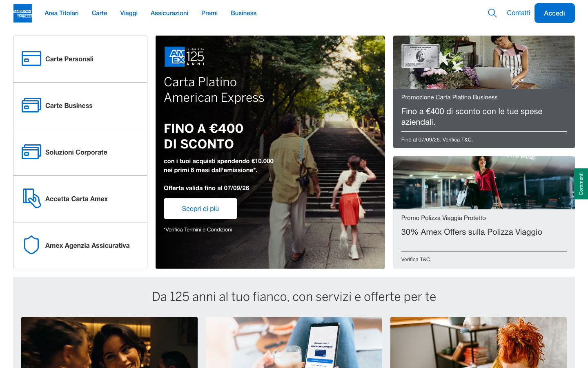Open the Assicurazioni menu
The image size is (588, 368).
point(169,13)
